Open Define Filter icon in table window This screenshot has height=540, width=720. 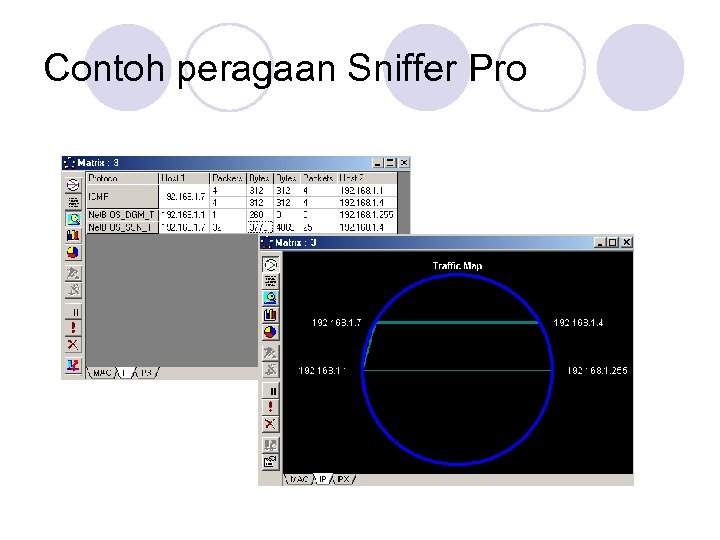coord(73,274)
